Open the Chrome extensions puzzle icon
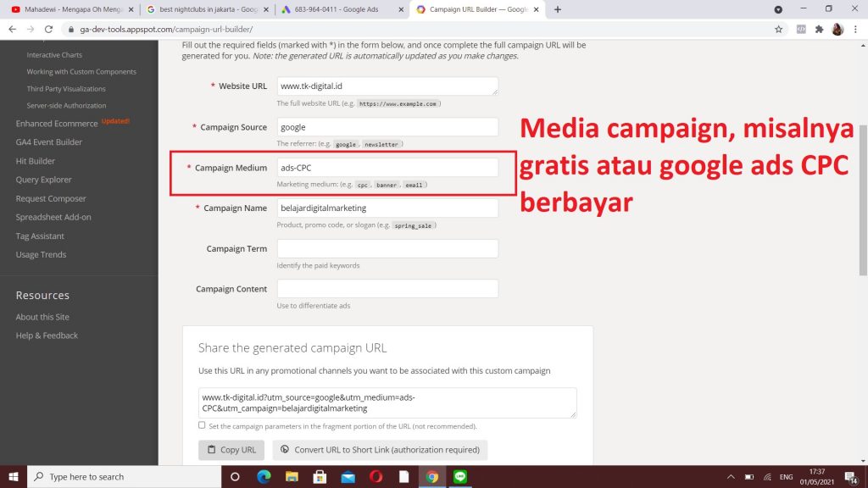The image size is (868, 488). click(819, 29)
